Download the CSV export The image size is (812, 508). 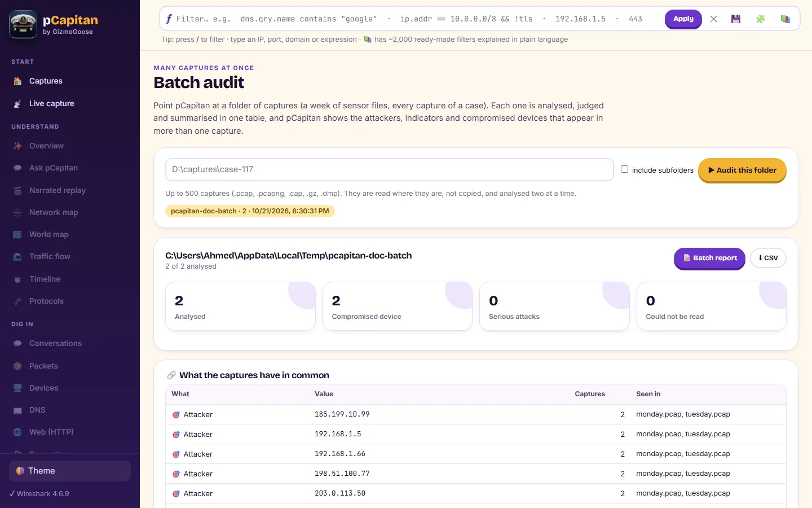[x=768, y=258]
